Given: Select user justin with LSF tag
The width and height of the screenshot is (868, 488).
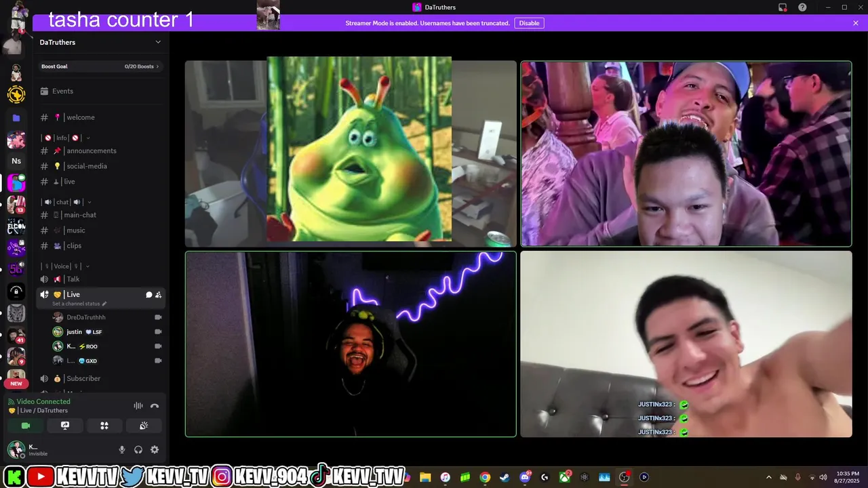Looking at the screenshot, I should pos(107,331).
